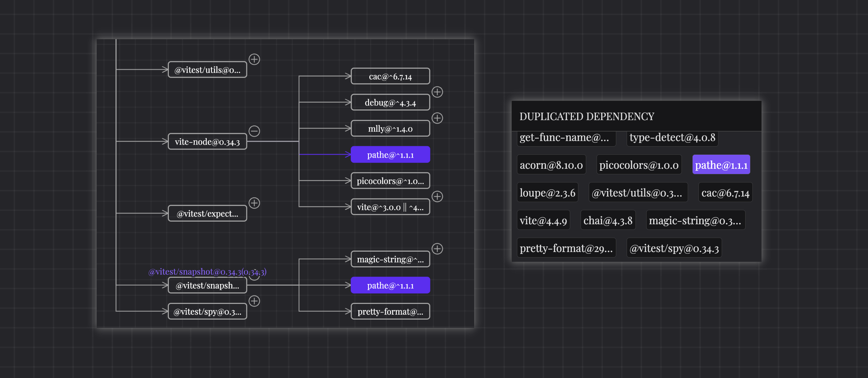Select acorn@8.10.0 in the duplicated dependency list
This screenshot has width=868, height=378.
(x=552, y=165)
